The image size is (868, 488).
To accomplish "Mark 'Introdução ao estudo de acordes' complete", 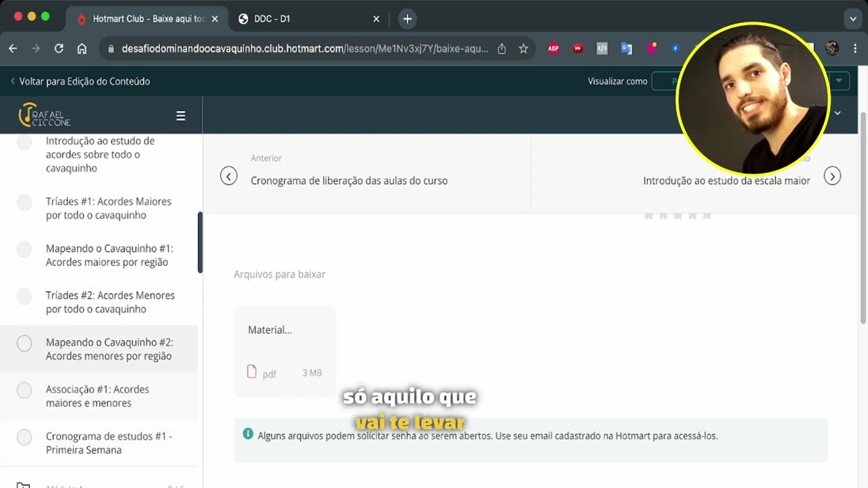I will (x=24, y=142).
